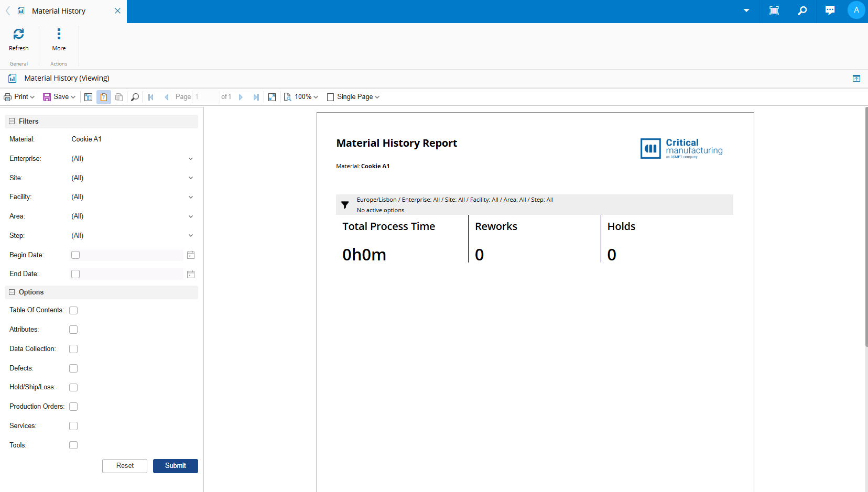Enable the Table Of Contents checkbox
Screen dimensions: 868x492
click(x=73, y=310)
